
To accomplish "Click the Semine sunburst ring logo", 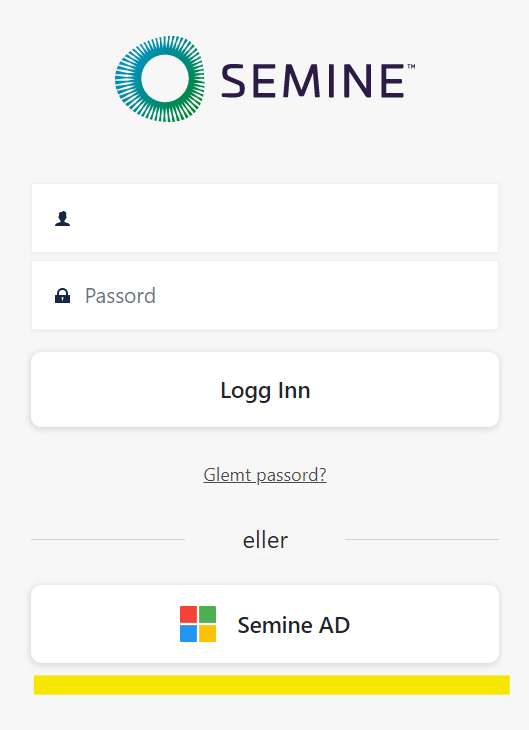I will click(160, 79).
